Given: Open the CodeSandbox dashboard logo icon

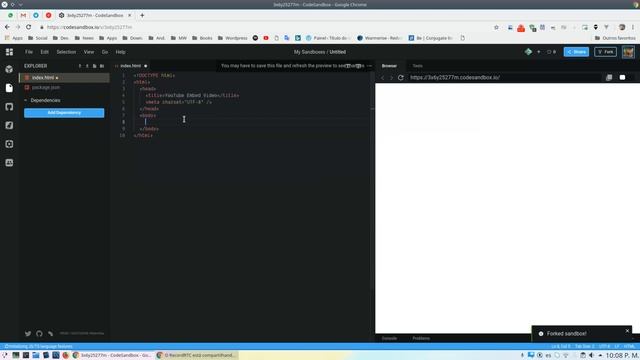Looking at the screenshot, I should point(9,52).
